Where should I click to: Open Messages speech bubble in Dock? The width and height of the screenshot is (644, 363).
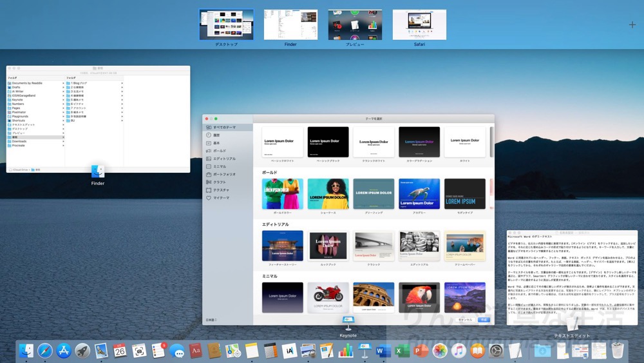176,351
